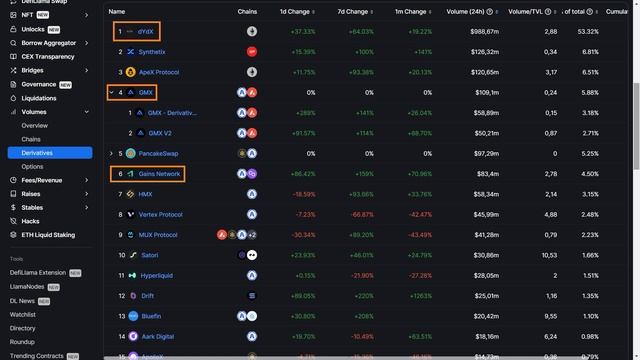Click the Synthetix Optimism chain icon
This screenshot has height=360, width=640.
click(x=252, y=52)
